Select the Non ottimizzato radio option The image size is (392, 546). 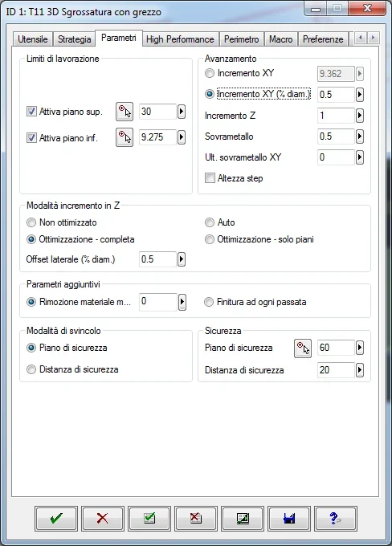click(31, 222)
